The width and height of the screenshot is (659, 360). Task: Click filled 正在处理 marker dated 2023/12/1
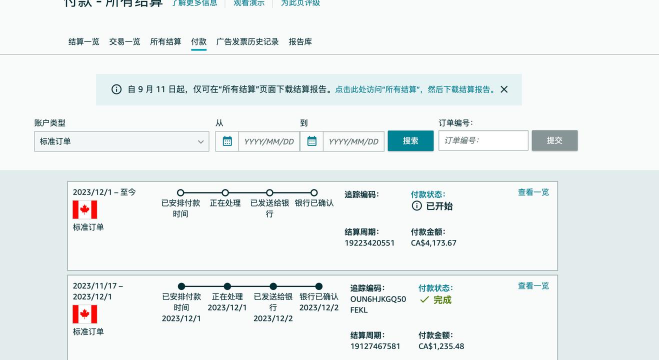coord(227,286)
